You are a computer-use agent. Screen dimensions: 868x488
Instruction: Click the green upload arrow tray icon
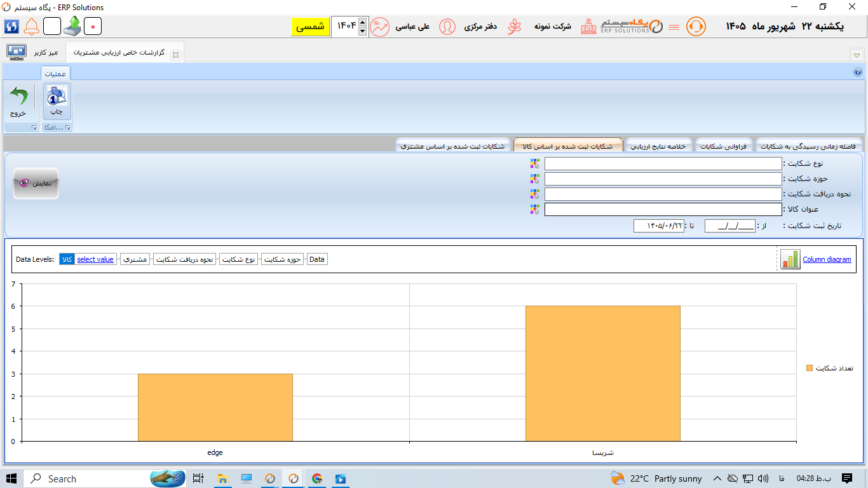coord(73,26)
